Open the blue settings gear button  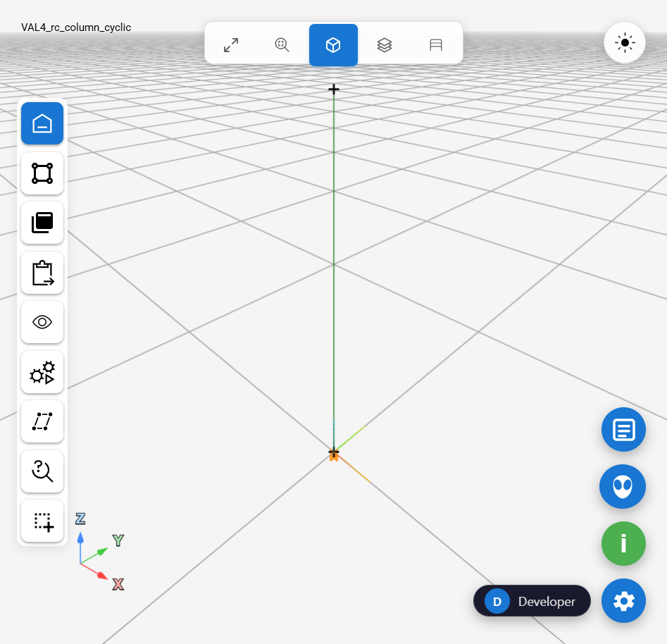[623, 600]
